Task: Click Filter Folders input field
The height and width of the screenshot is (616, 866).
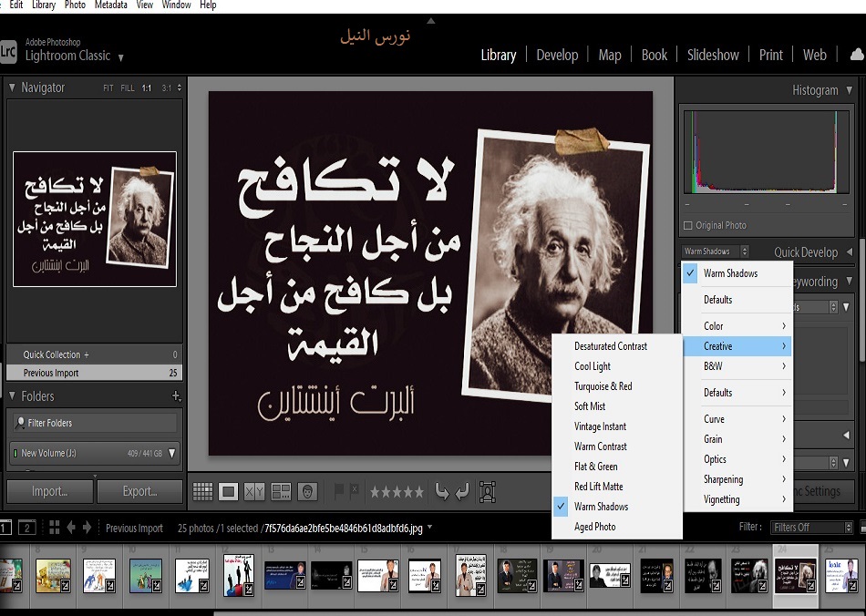Action: pyautogui.click(x=95, y=423)
